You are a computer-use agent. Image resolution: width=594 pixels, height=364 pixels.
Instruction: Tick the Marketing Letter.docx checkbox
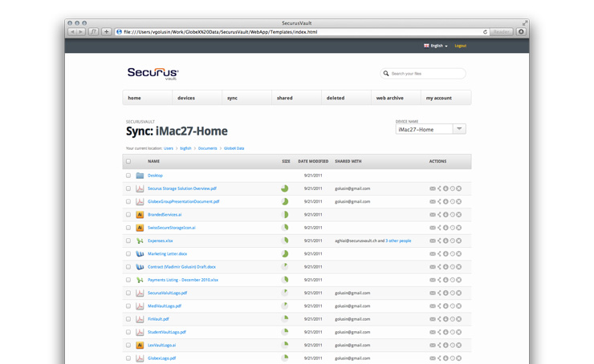[128, 254]
